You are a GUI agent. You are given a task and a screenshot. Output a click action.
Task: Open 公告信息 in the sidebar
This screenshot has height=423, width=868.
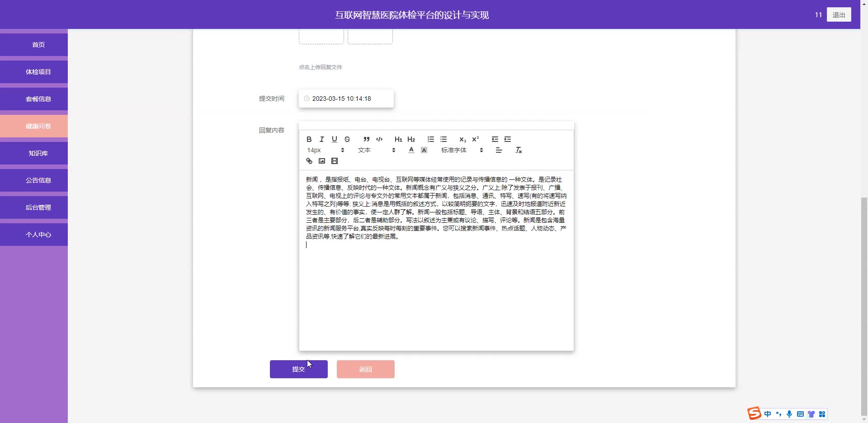(34, 180)
